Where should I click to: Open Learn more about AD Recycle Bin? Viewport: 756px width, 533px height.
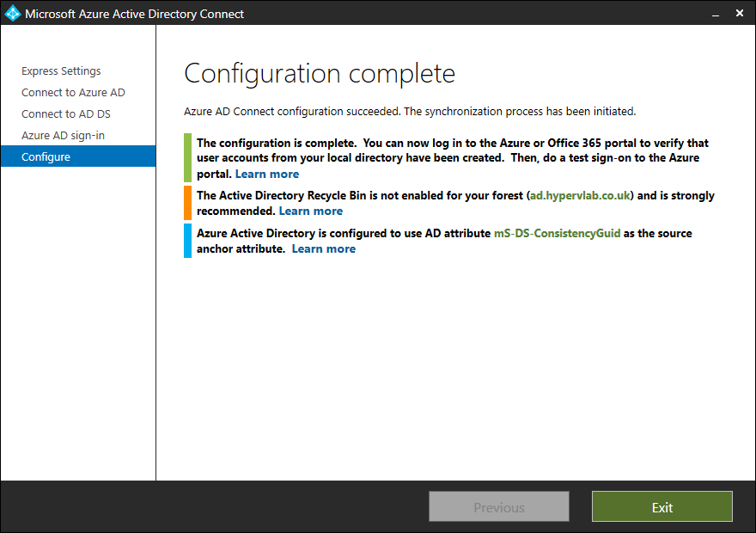[311, 211]
